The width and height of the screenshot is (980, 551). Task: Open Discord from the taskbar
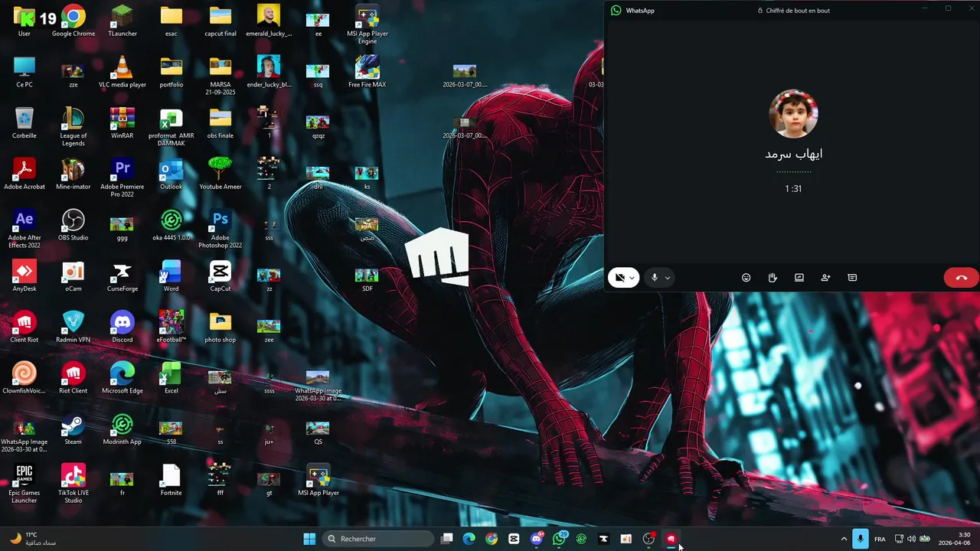[537, 539]
